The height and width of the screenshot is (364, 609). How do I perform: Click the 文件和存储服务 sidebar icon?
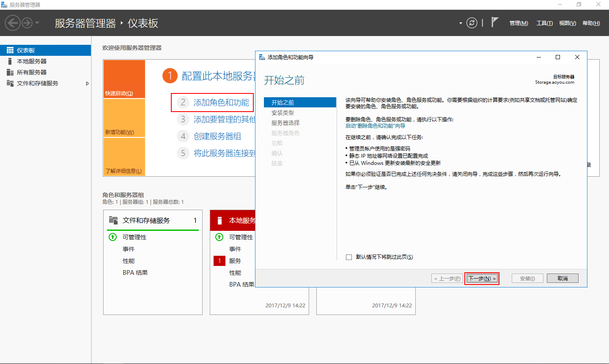click(10, 83)
